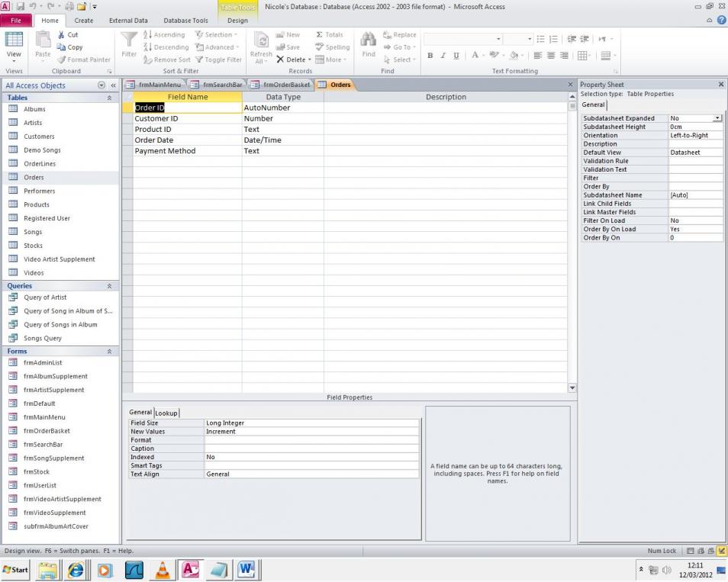
Task: Switch to External Data ribbon tab
Action: [x=128, y=21]
